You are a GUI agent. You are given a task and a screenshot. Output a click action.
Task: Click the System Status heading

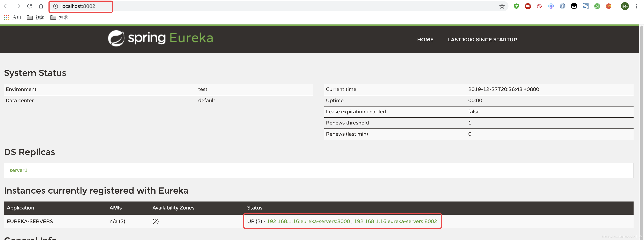35,73
